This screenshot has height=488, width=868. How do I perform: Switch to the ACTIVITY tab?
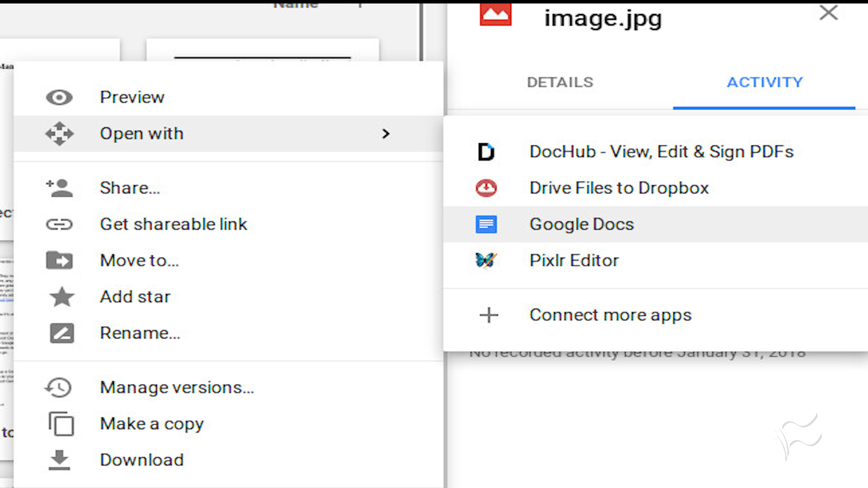click(764, 82)
